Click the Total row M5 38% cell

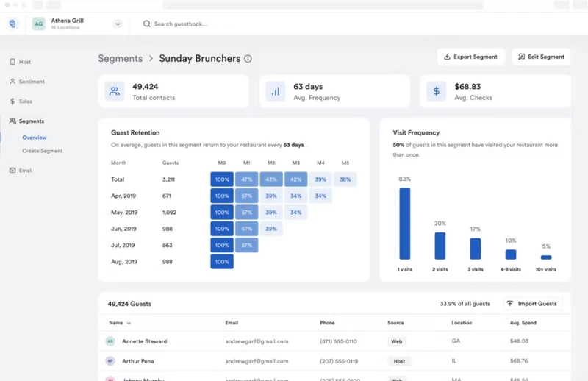345,179
